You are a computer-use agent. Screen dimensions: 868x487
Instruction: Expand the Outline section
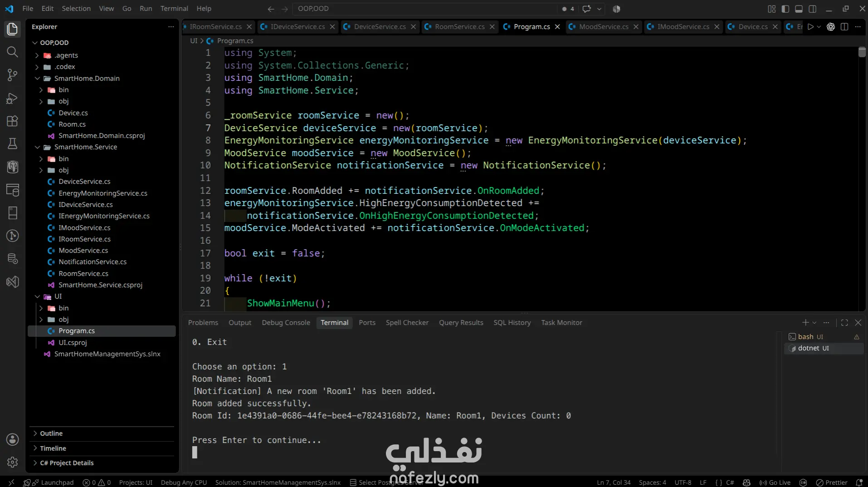(x=51, y=433)
